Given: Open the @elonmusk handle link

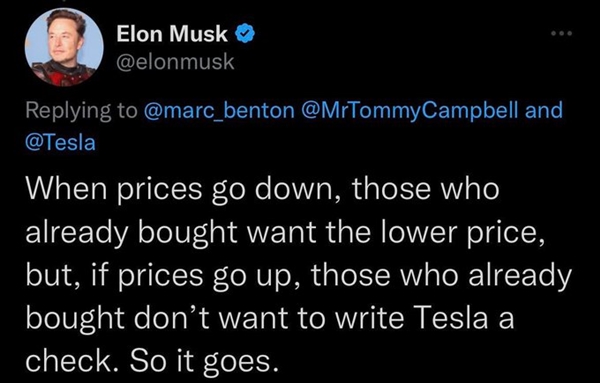Looking at the screenshot, I should pyautogui.click(x=175, y=62).
